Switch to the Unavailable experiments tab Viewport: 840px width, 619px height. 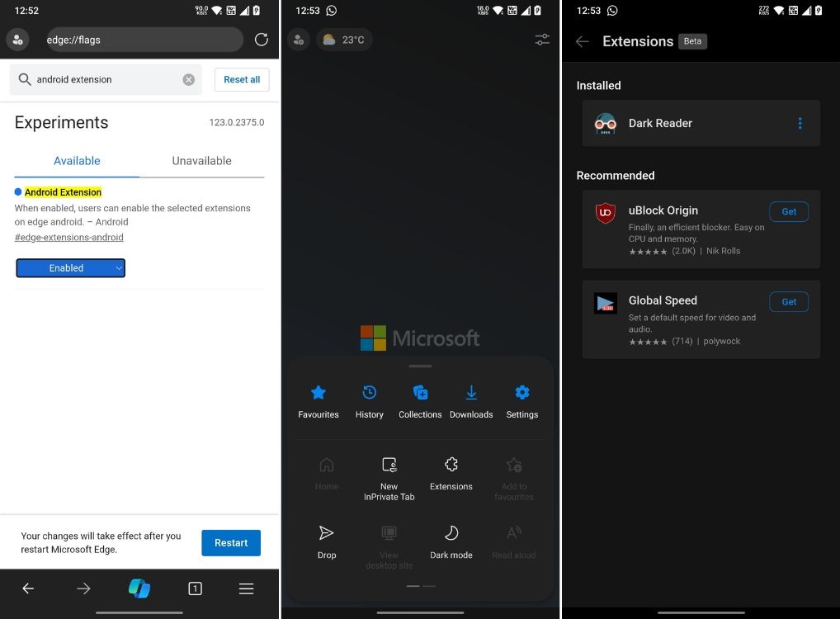(201, 161)
